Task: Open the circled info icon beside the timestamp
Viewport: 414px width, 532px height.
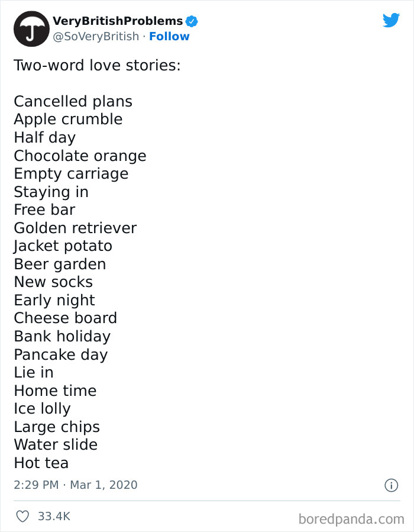Action: pos(391,485)
